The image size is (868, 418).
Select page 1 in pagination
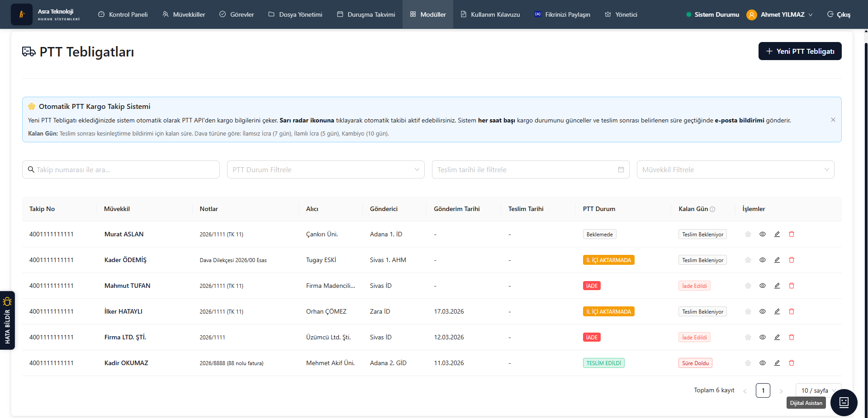point(763,390)
